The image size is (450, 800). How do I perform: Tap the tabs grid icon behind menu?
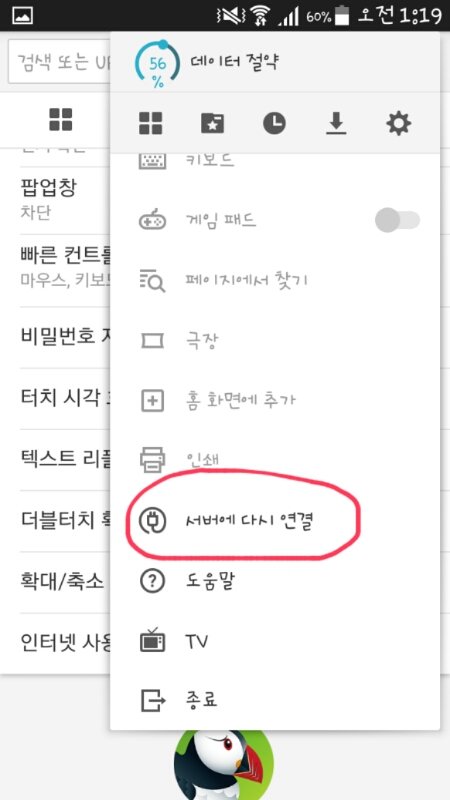click(61, 119)
